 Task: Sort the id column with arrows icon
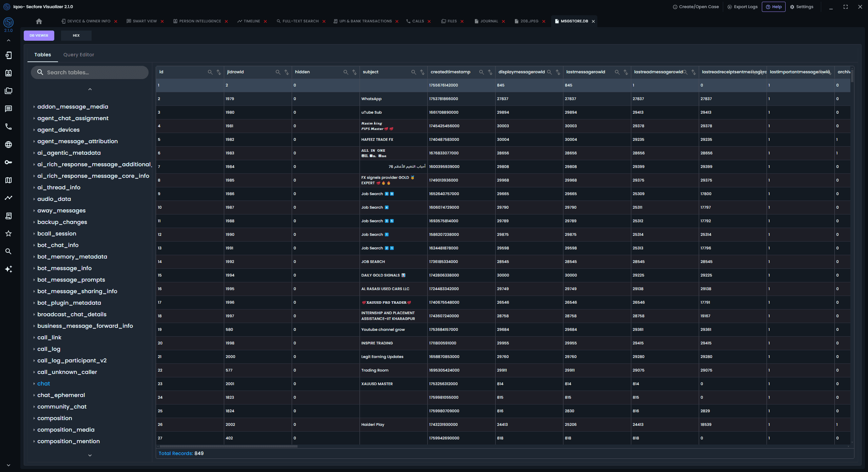[x=219, y=72]
